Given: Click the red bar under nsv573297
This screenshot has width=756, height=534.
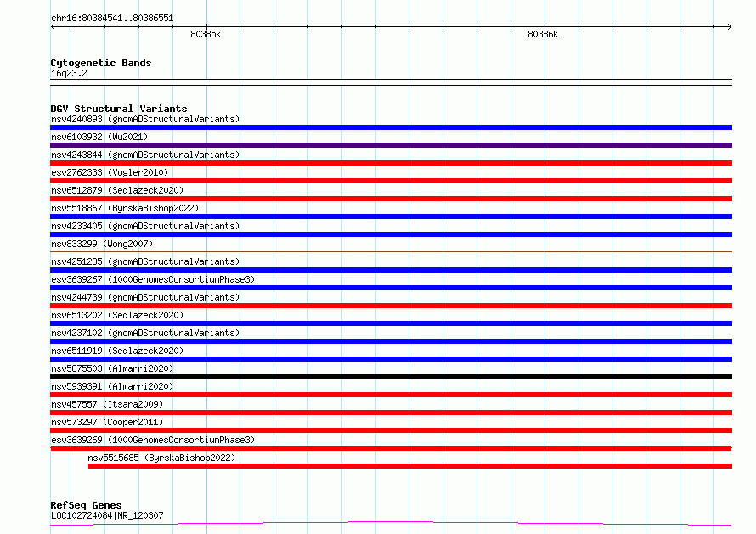Looking at the screenshot, I should (x=391, y=430).
